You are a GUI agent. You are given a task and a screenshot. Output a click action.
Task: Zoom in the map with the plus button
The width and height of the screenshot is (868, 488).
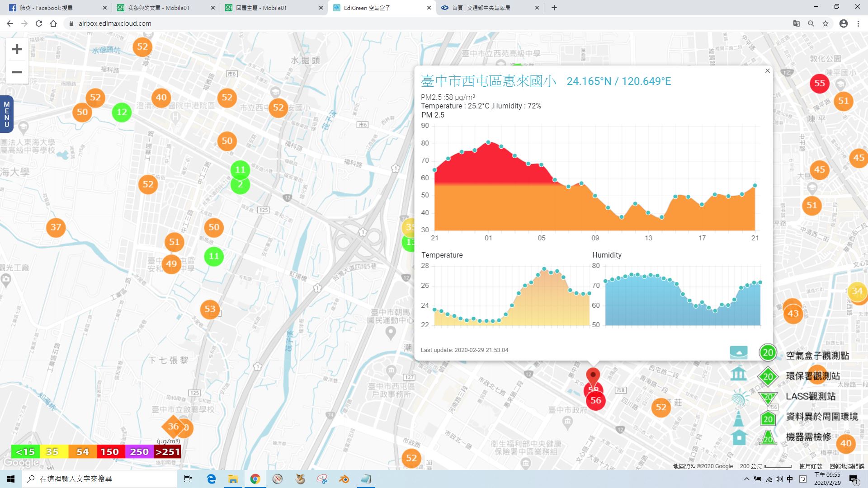click(17, 49)
